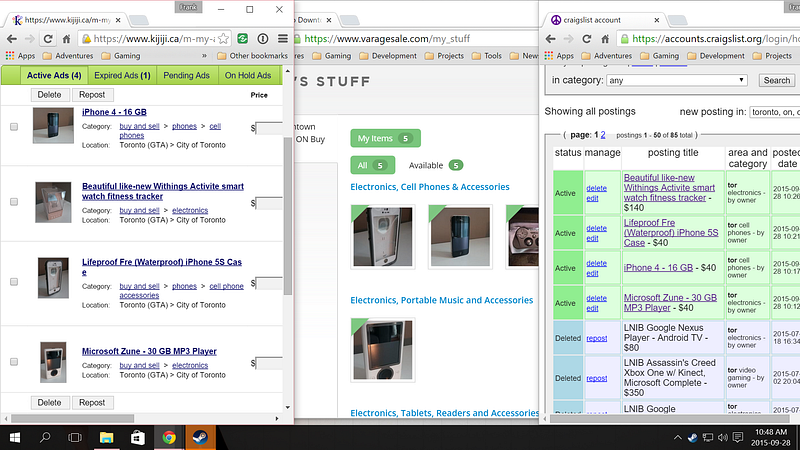
Task: Switch to Active Ads (4) tab
Action: click(x=54, y=76)
